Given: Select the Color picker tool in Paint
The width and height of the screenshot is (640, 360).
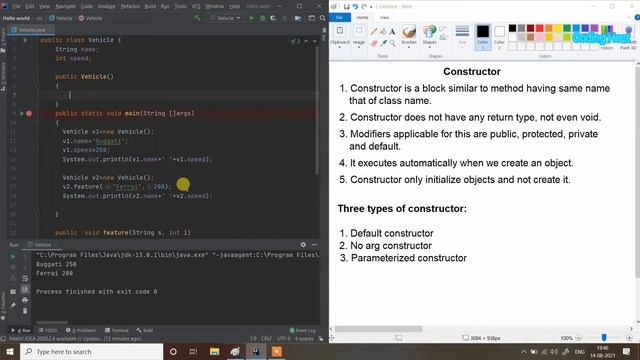Looking at the screenshot, I should pyautogui.click(x=383, y=43).
